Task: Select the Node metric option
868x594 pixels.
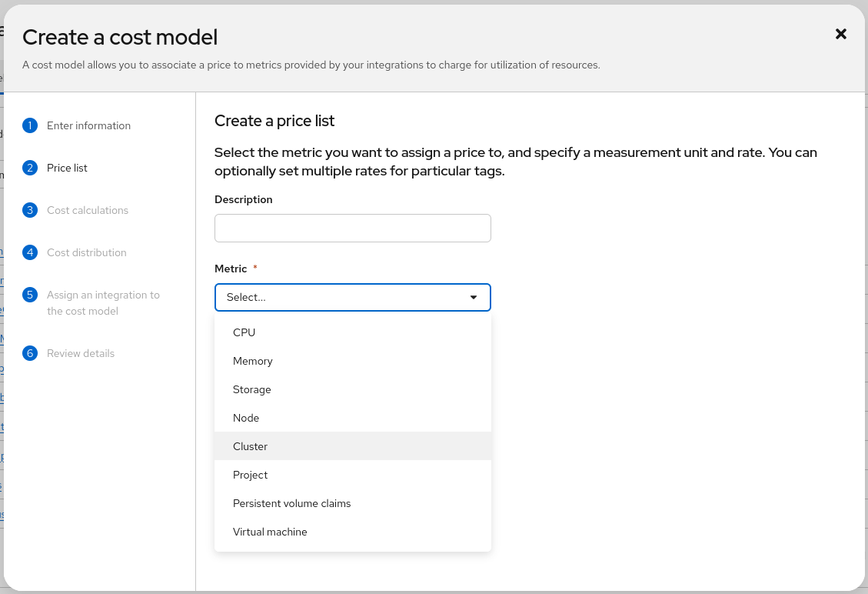Action: [246, 418]
